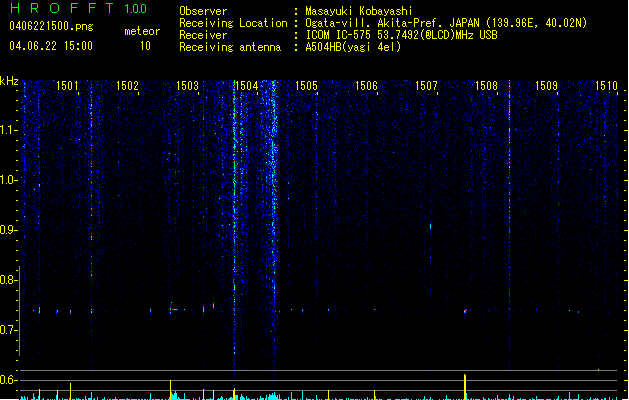Click observer name Masayuki Kobayashi
Viewport: 629px width, 400px height.
pos(359,11)
